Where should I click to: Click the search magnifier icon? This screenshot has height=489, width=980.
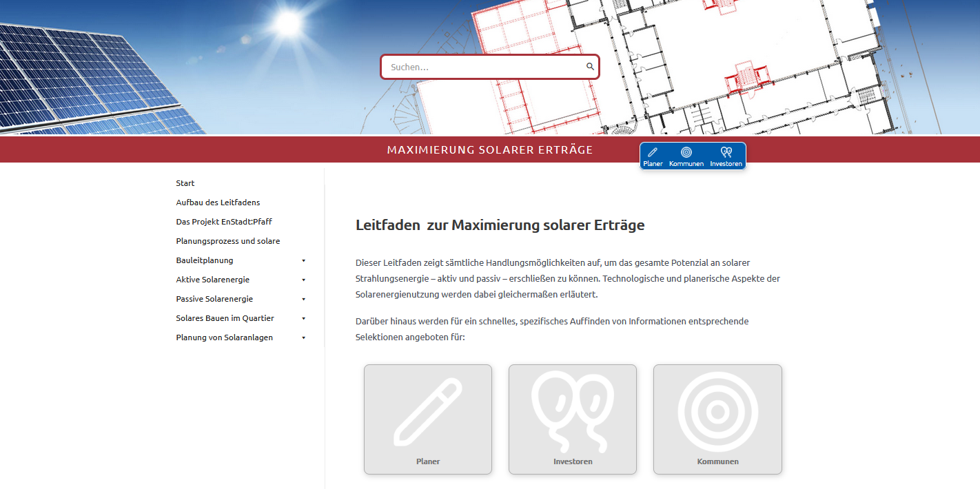(x=590, y=67)
